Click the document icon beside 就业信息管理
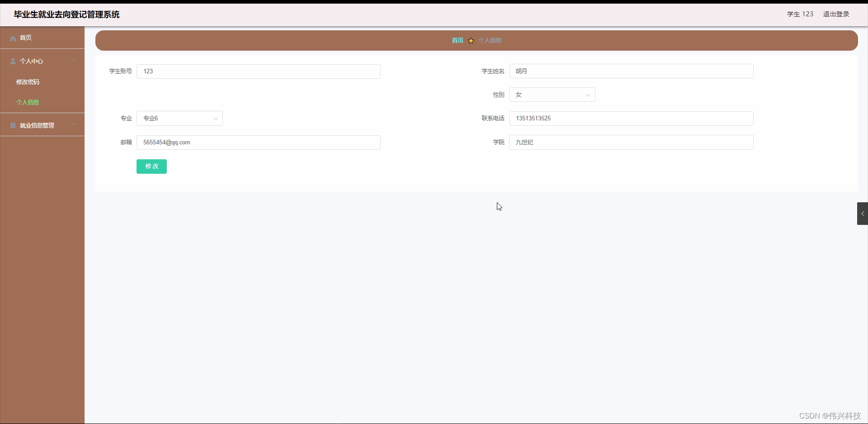Screen dimensions: 868x424 12,125
